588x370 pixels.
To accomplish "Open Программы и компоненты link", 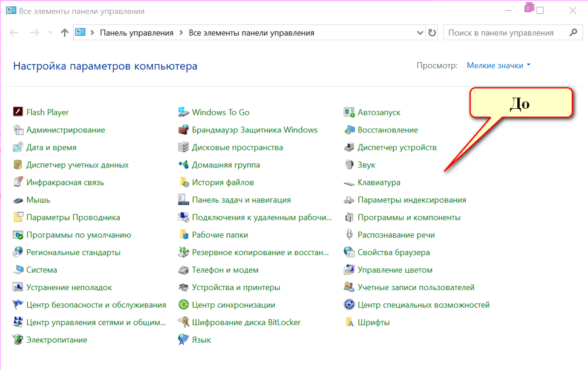I will (409, 217).
